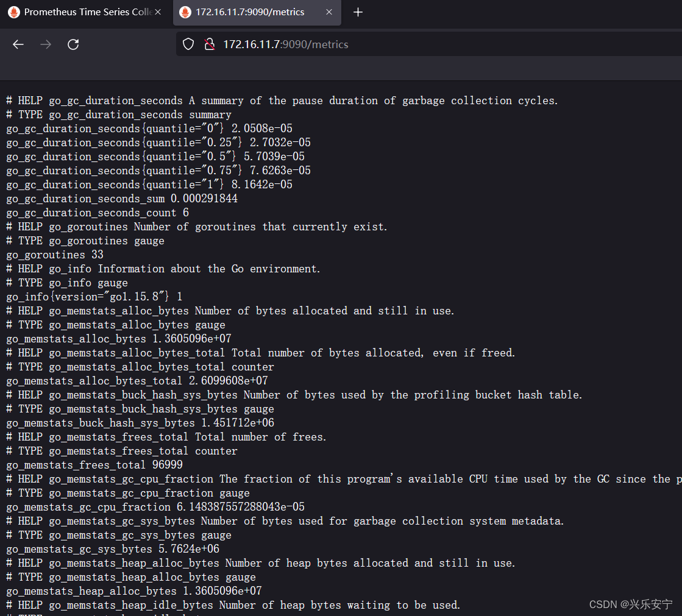Click HELP go_memstats_buck_hash_sys_bytes line
The height and width of the screenshot is (616, 682).
coord(294,395)
